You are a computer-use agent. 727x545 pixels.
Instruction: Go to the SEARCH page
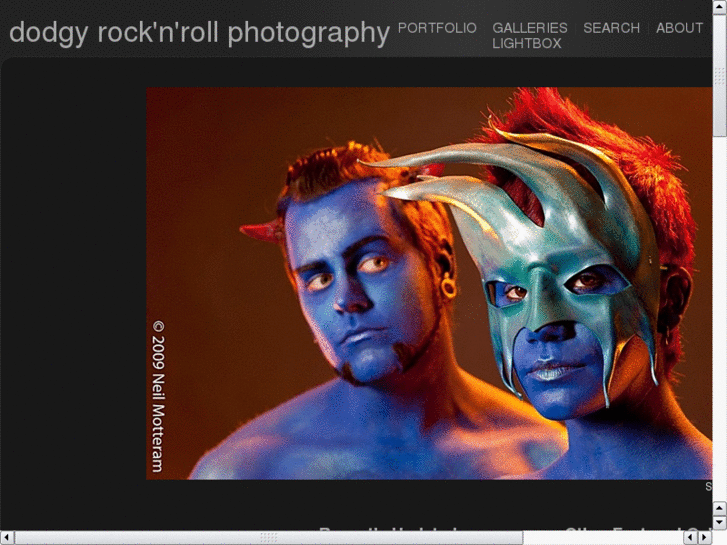point(611,28)
